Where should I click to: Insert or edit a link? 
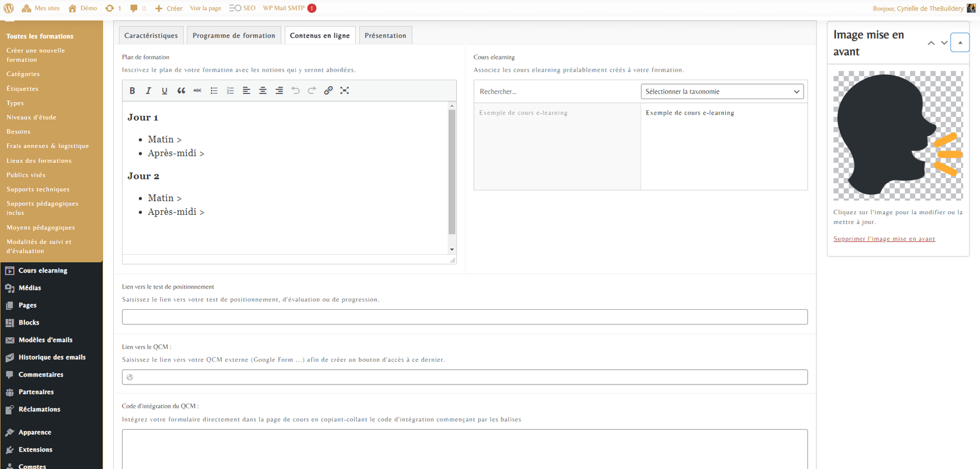328,91
